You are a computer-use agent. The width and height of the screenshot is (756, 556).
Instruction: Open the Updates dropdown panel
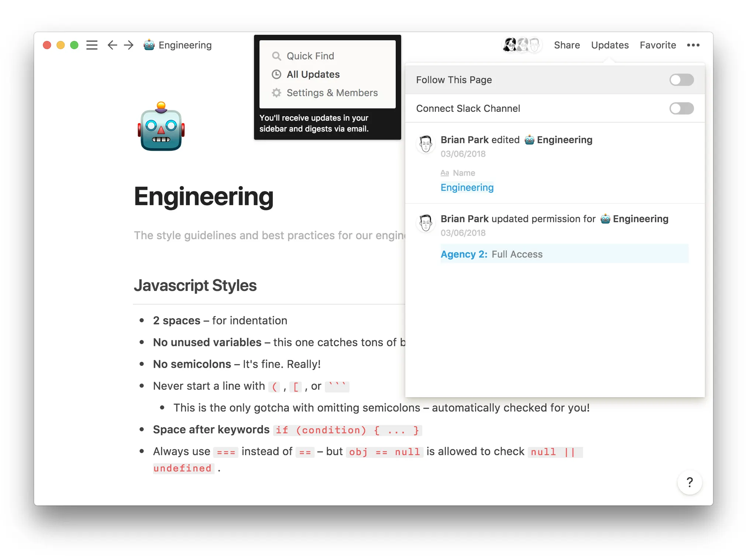point(609,45)
